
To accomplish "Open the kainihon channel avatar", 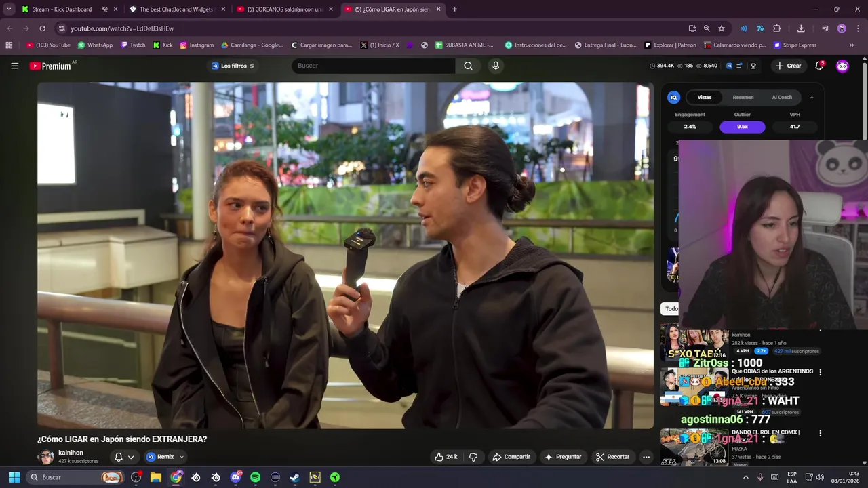I will (x=45, y=457).
